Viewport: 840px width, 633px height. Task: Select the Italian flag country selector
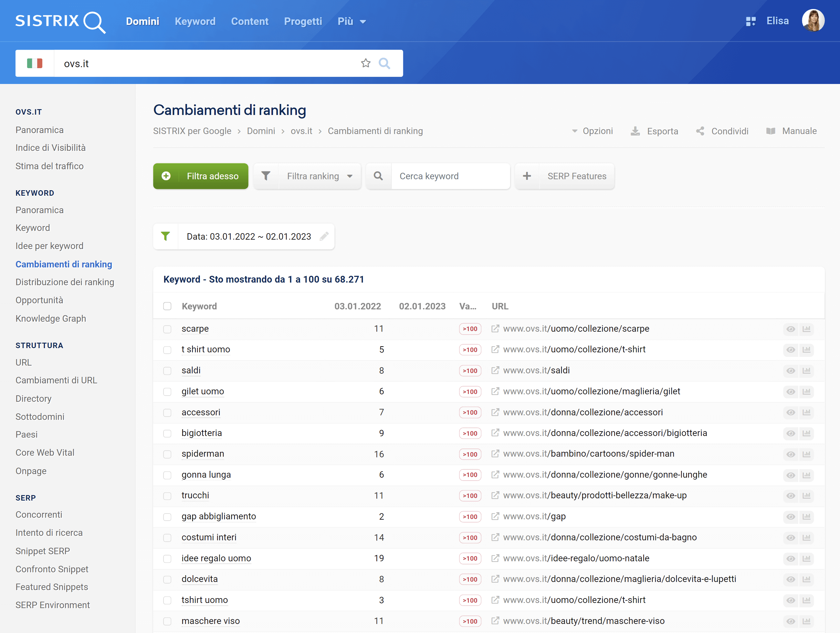[35, 63]
